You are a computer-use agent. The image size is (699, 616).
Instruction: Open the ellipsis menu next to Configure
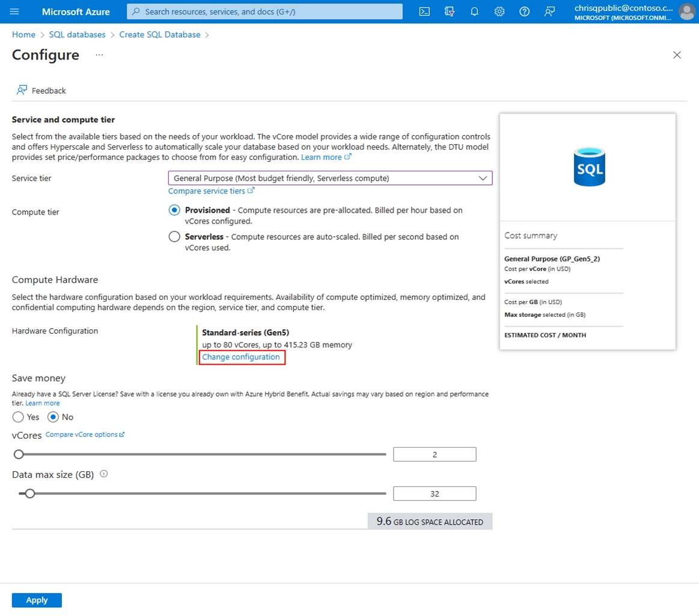[99, 55]
